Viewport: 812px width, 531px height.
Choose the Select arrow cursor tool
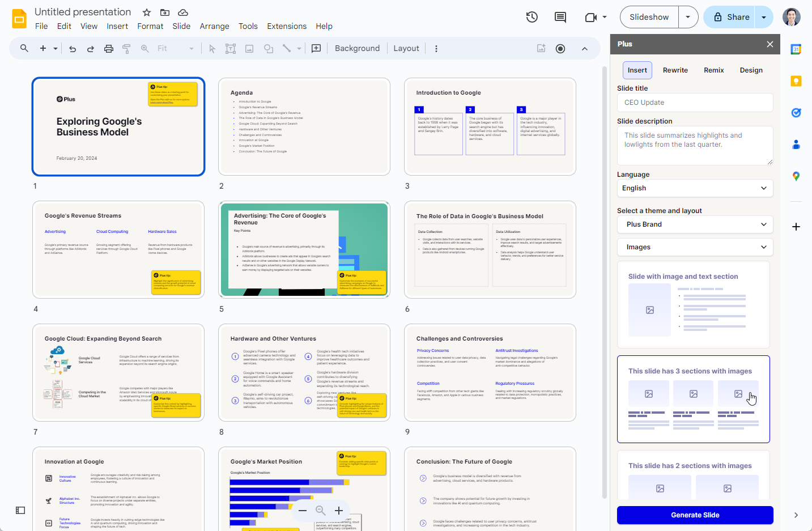tap(212, 49)
